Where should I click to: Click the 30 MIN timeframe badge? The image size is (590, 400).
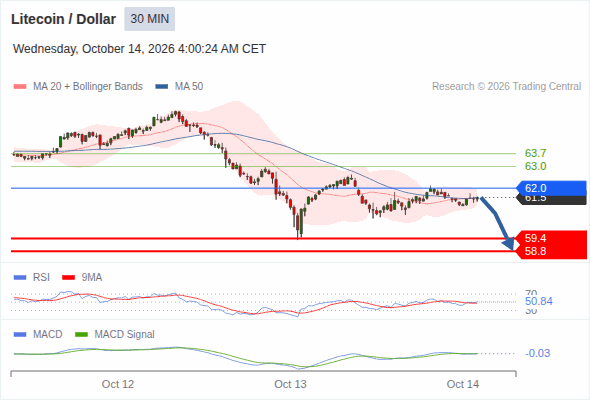click(149, 19)
